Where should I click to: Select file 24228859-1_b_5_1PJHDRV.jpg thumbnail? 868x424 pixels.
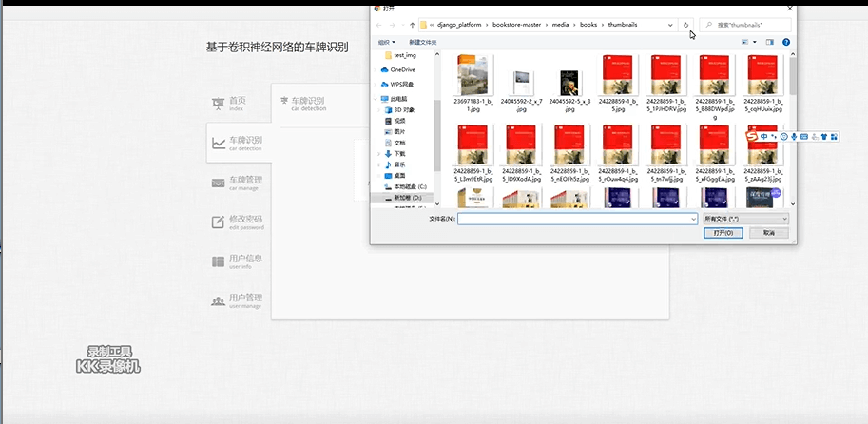pyautogui.click(x=665, y=75)
